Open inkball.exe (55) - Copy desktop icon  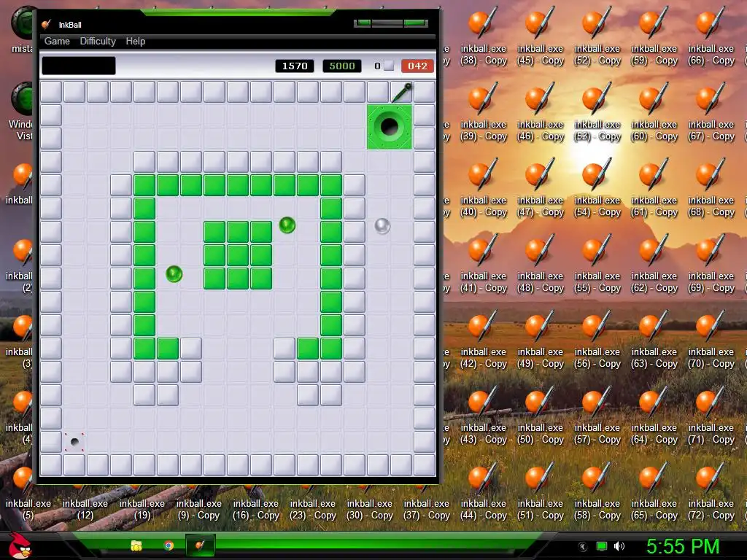coord(597,264)
